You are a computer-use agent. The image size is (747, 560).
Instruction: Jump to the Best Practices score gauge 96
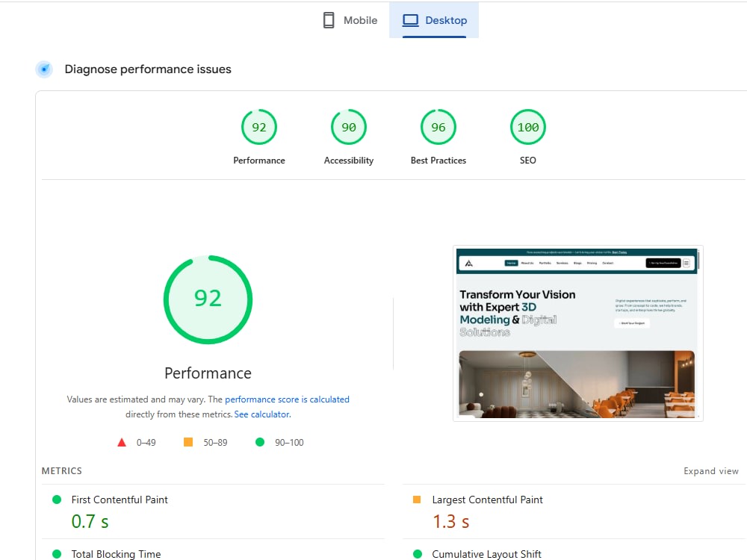(x=438, y=127)
